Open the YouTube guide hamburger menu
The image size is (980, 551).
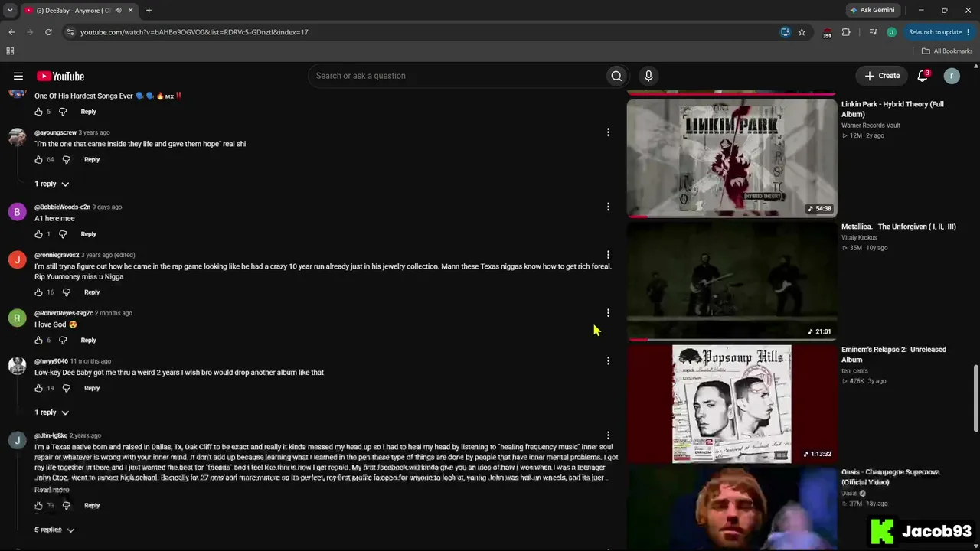coord(18,76)
